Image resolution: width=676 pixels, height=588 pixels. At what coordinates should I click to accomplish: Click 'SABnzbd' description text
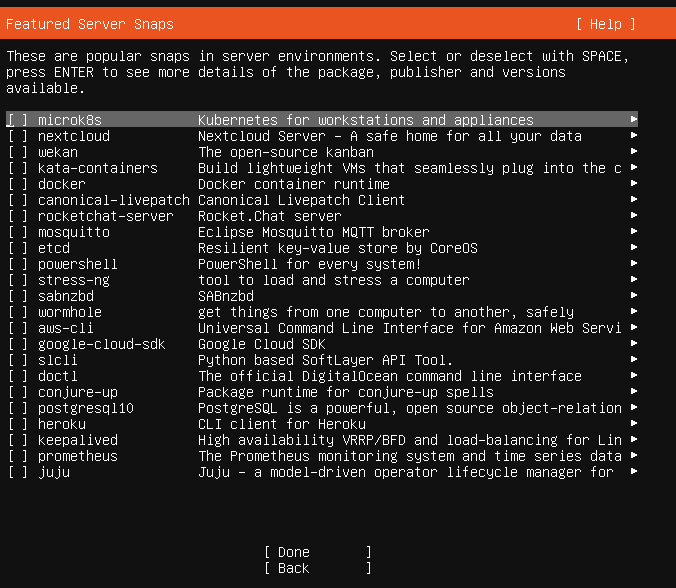[x=226, y=296]
